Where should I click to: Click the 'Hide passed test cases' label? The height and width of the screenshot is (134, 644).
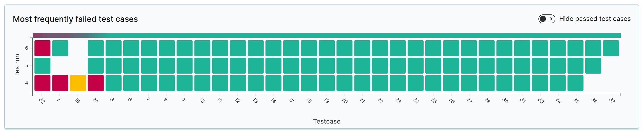click(x=595, y=19)
